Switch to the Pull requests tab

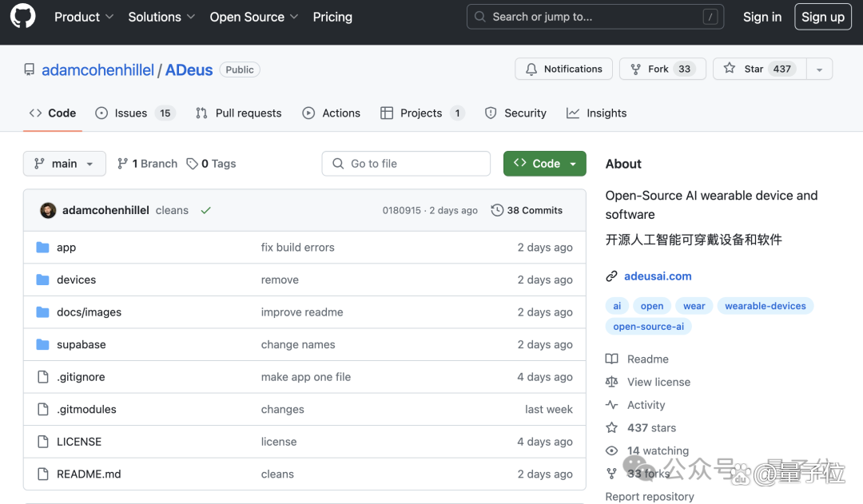coord(238,113)
